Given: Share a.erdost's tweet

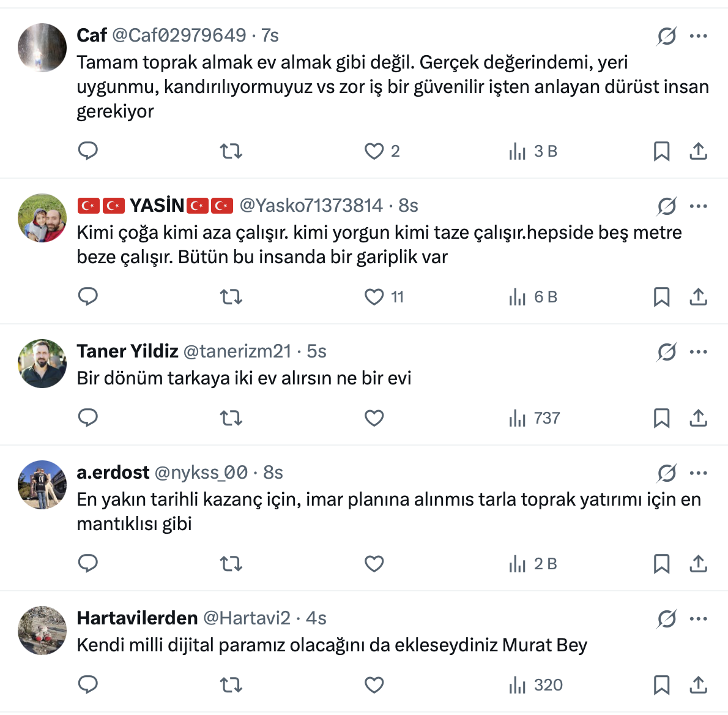Looking at the screenshot, I should pyautogui.click(x=698, y=564).
